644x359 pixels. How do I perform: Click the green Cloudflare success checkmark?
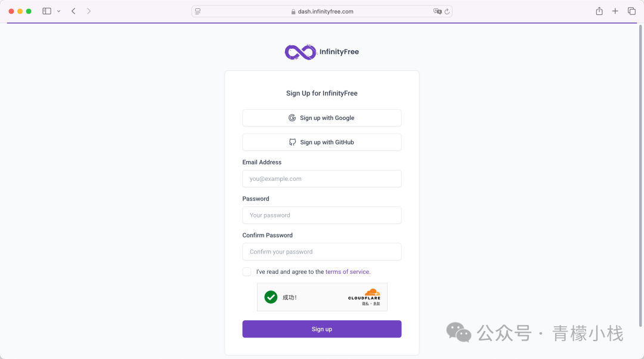coord(271,297)
